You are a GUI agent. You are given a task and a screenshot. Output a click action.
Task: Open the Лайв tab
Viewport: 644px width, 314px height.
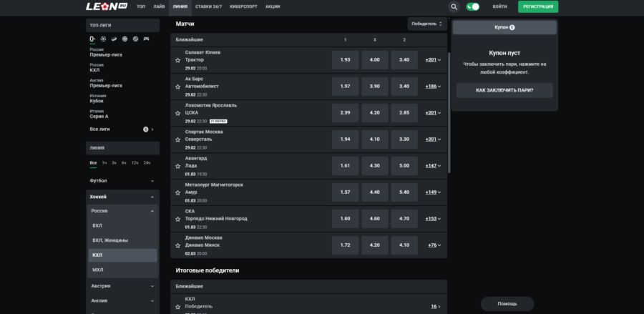(x=158, y=6)
